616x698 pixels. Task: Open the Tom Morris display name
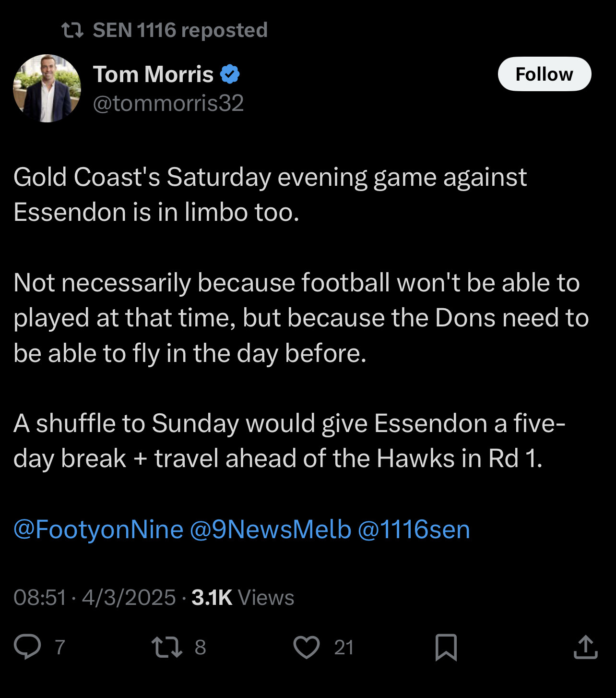click(x=153, y=74)
